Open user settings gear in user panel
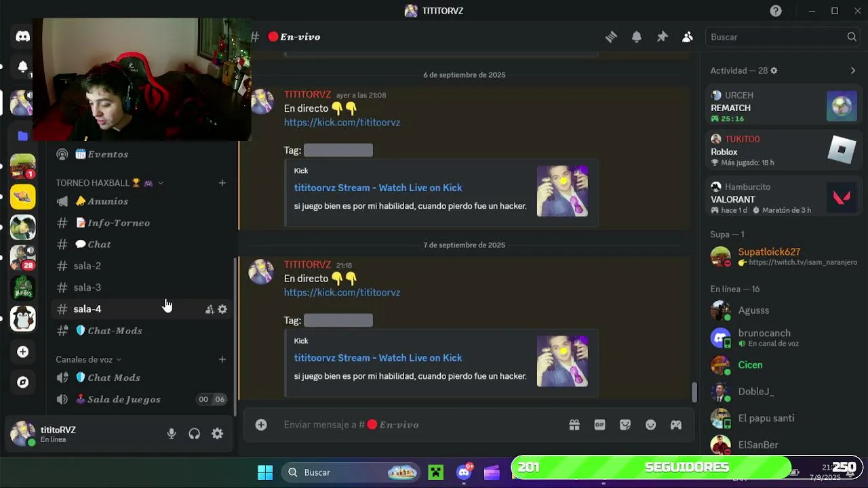Screen dimensions: 868x488 click(x=217, y=434)
